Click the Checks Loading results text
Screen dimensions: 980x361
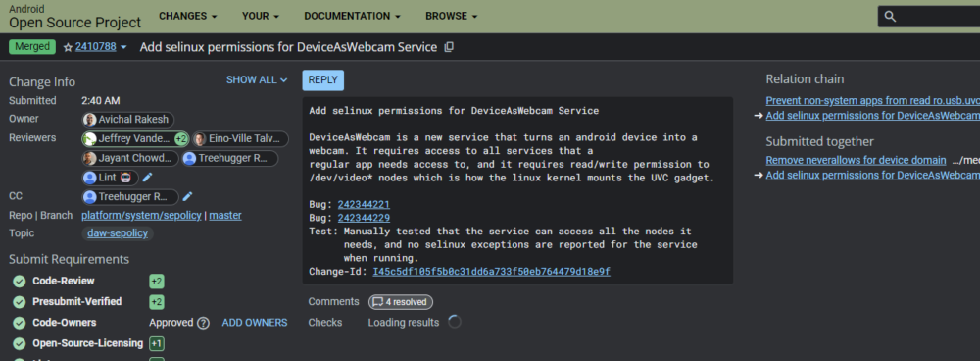pos(403,323)
